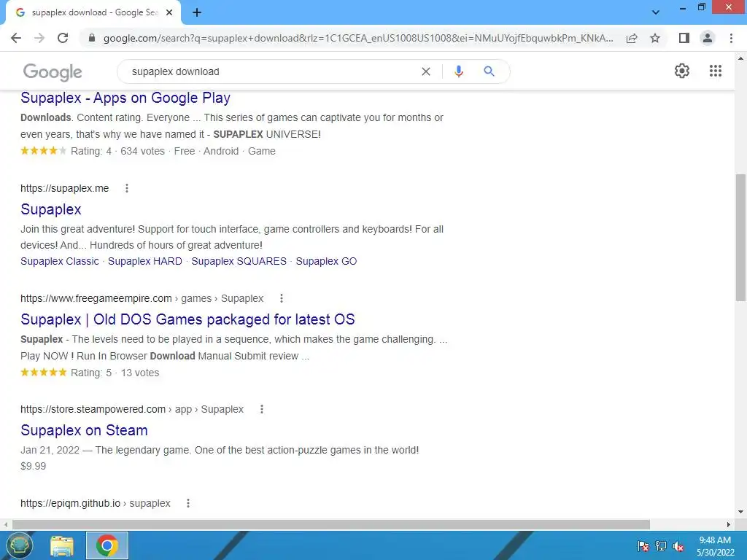Reload the current page

click(x=63, y=38)
